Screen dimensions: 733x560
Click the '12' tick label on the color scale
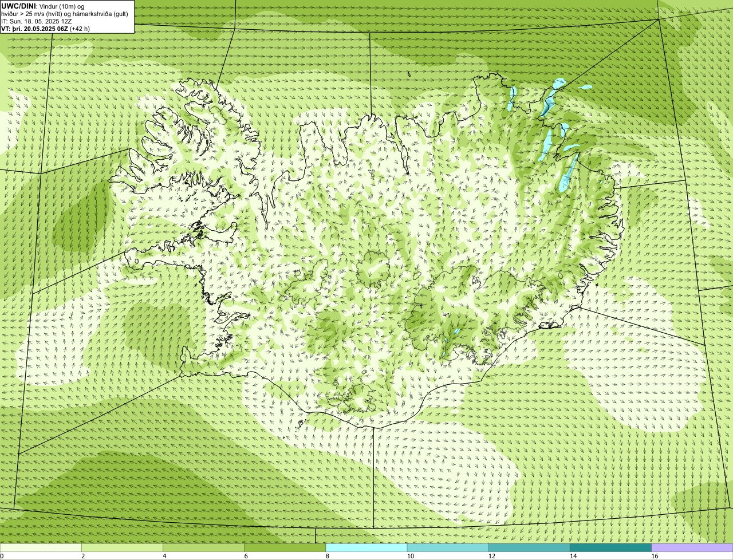(x=491, y=556)
